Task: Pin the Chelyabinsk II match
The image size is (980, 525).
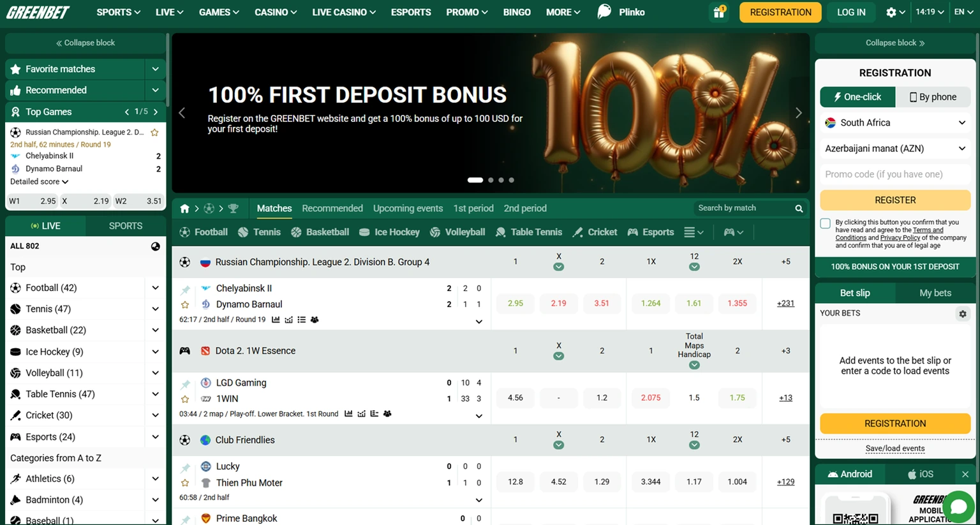Action: pyautogui.click(x=185, y=290)
